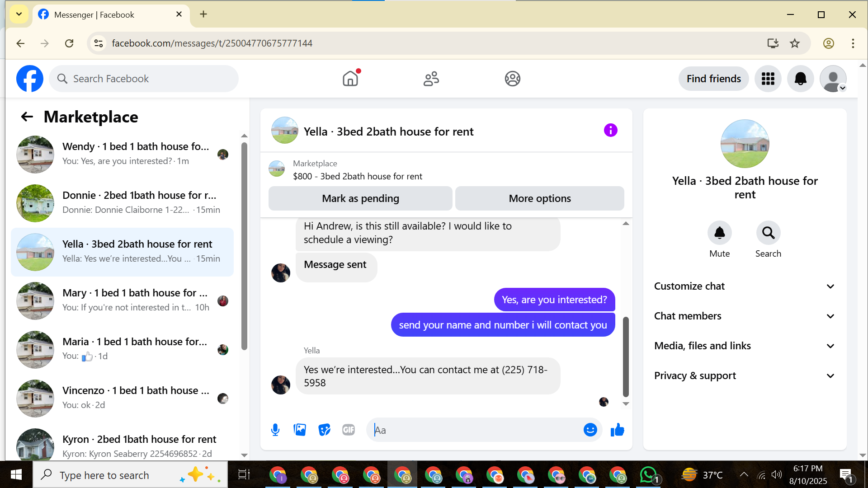Go to Facebook Home tab
The image size is (868, 488).
[350, 79]
